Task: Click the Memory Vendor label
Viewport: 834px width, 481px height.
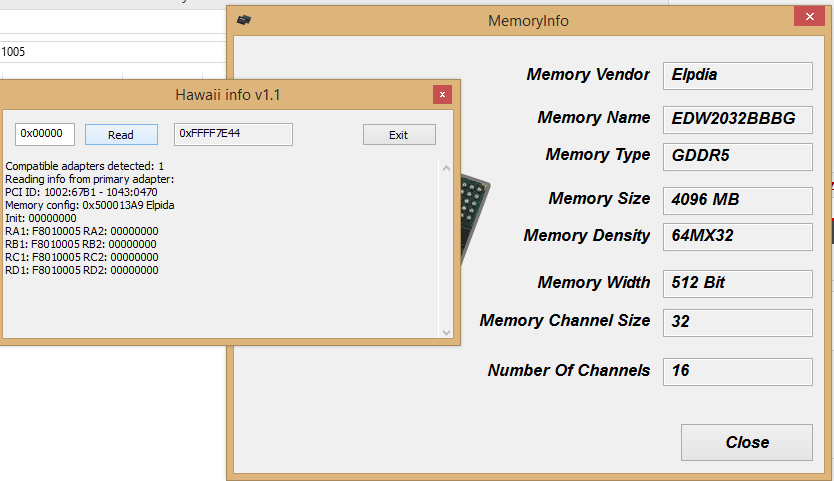Action: click(x=588, y=74)
